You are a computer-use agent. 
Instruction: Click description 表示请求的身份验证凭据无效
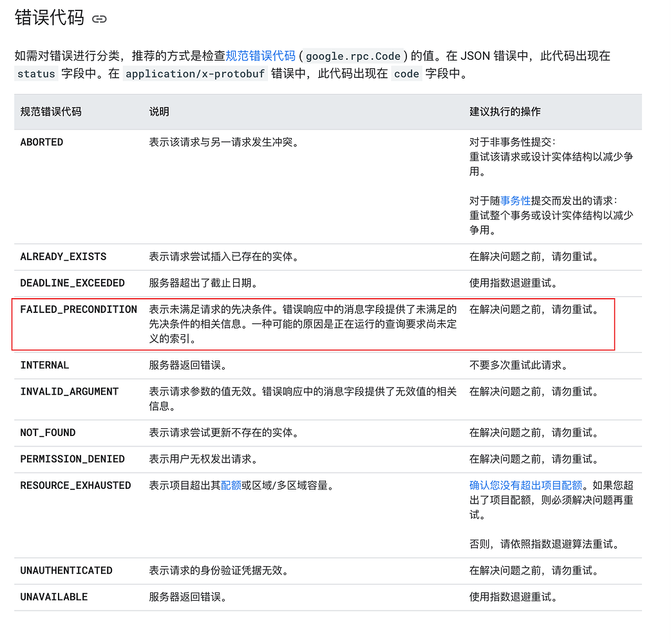point(219,571)
